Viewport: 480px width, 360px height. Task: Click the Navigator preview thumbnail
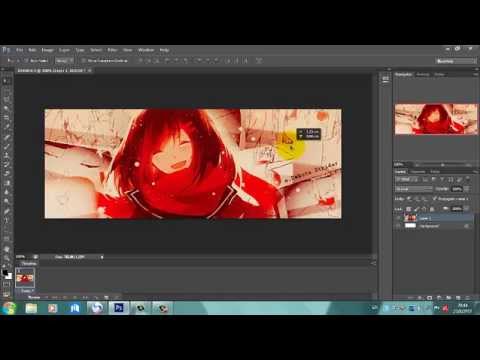point(436,119)
